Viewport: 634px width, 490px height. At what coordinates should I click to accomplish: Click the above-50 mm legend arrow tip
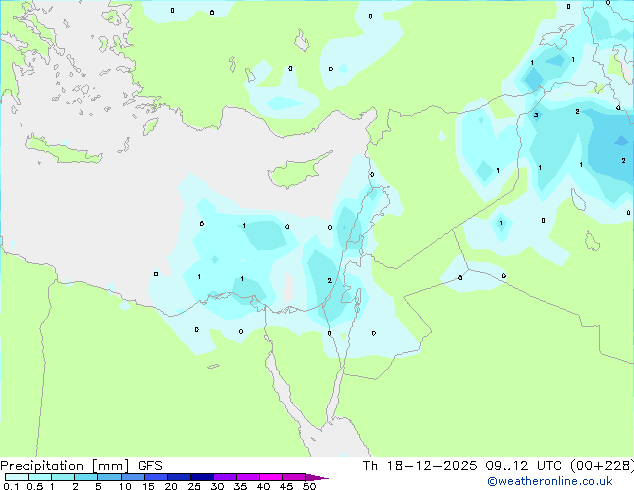coord(317,477)
